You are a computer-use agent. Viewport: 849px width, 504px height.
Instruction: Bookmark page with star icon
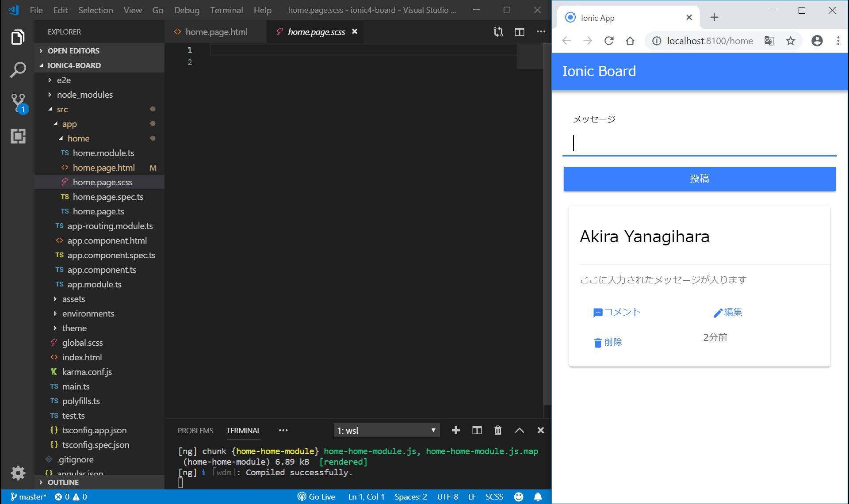tap(790, 41)
